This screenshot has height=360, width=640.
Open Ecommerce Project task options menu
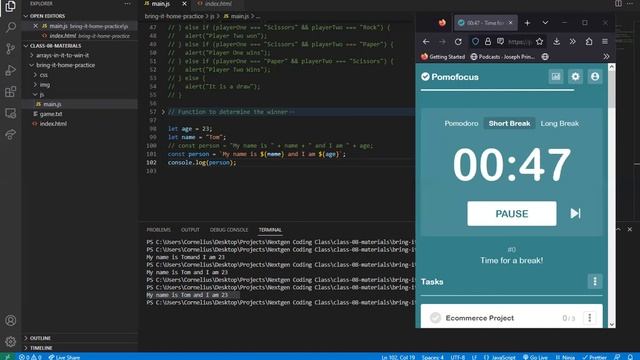coord(589,318)
